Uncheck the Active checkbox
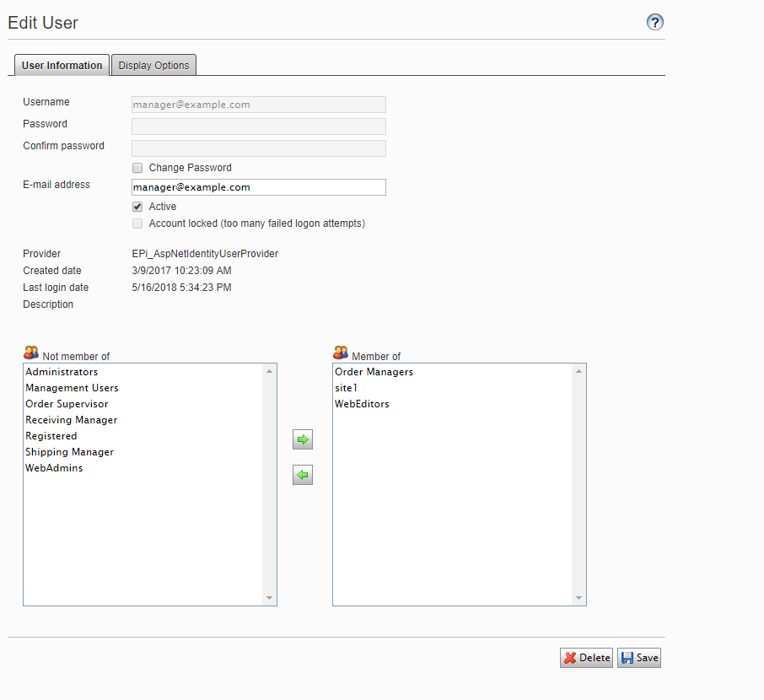 point(137,206)
